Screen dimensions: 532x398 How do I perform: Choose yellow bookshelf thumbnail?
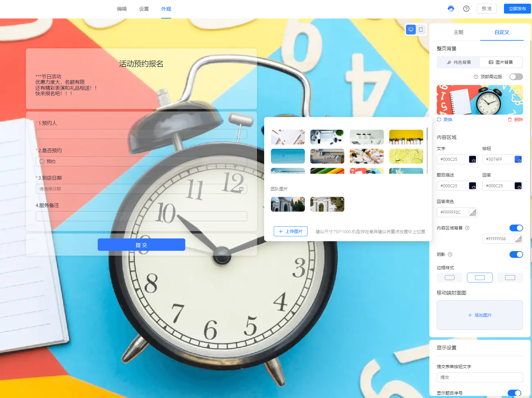click(406, 137)
